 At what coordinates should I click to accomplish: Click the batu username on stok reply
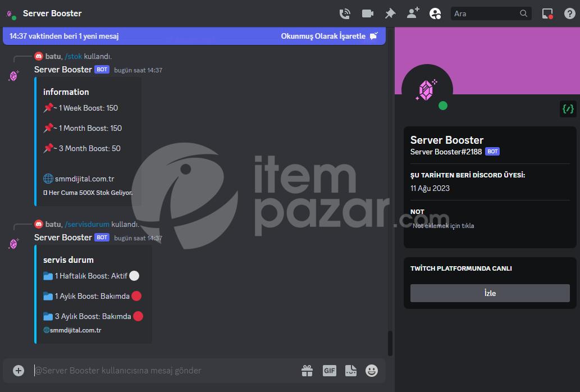53,57
